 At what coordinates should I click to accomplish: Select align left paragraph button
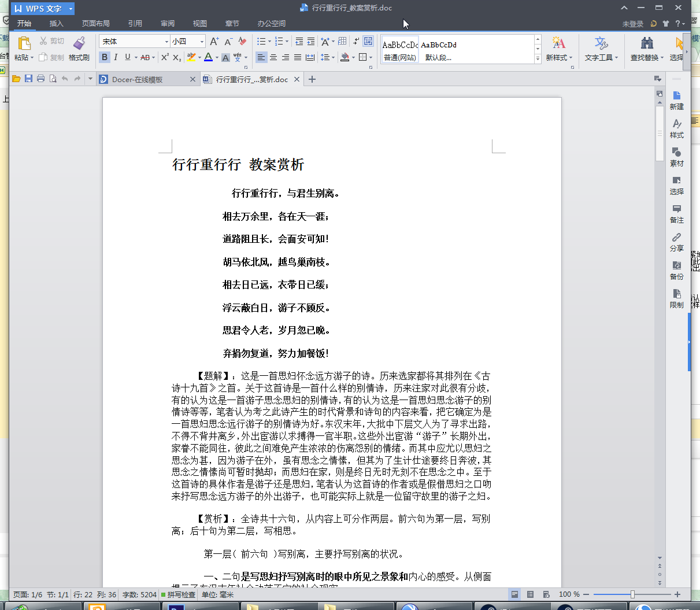pyautogui.click(x=261, y=57)
